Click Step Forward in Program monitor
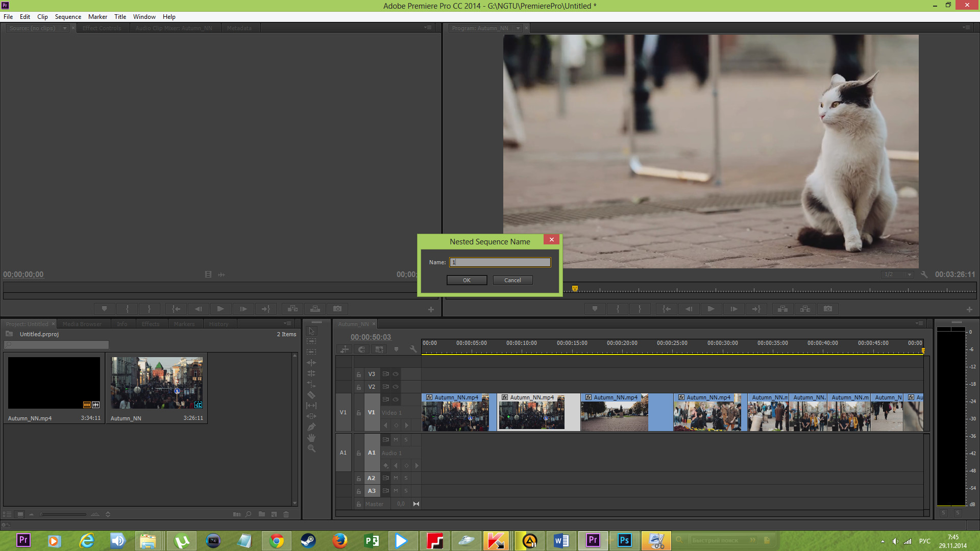980x551 pixels. (x=734, y=309)
